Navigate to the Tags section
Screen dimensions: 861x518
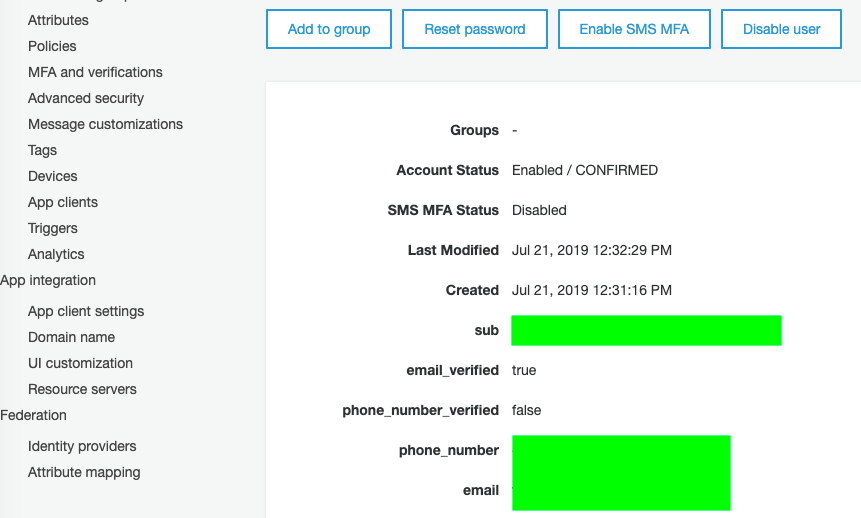tap(42, 150)
